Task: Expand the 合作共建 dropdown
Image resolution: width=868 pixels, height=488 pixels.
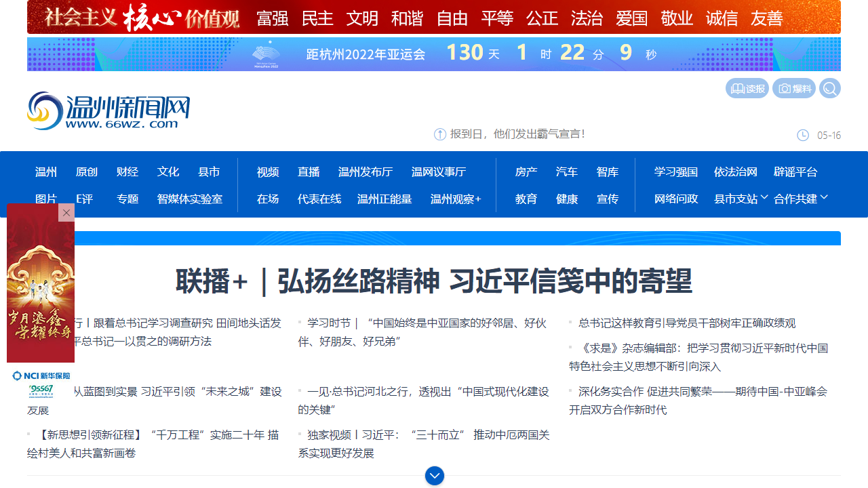Action: coord(801,199)
